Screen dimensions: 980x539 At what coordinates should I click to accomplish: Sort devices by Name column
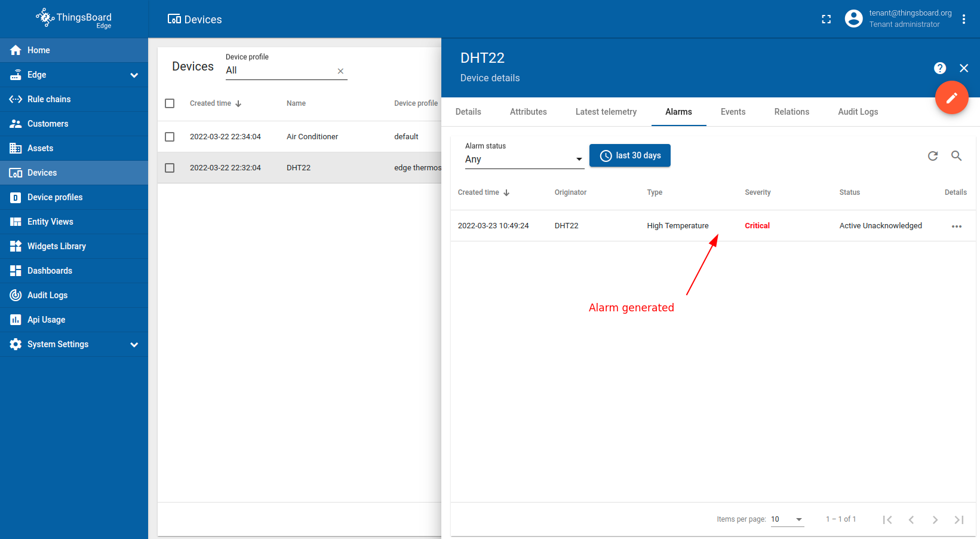pyautogui.click(x=296, y=103)
